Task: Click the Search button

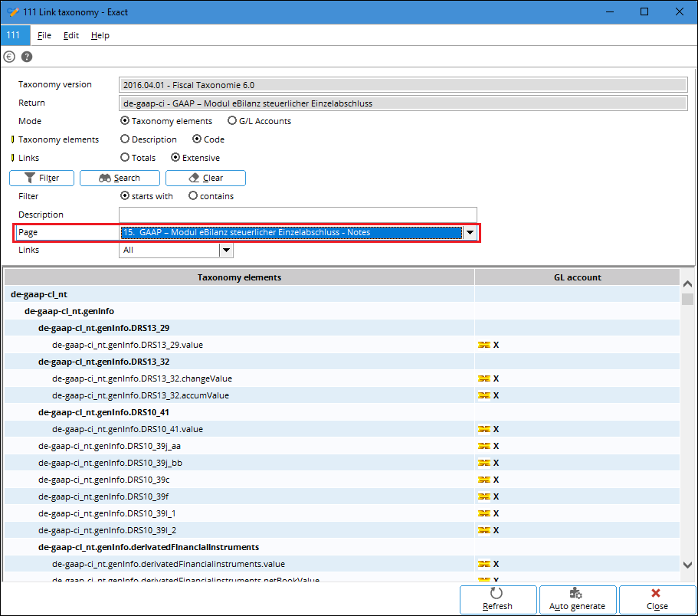Action: 120,178
